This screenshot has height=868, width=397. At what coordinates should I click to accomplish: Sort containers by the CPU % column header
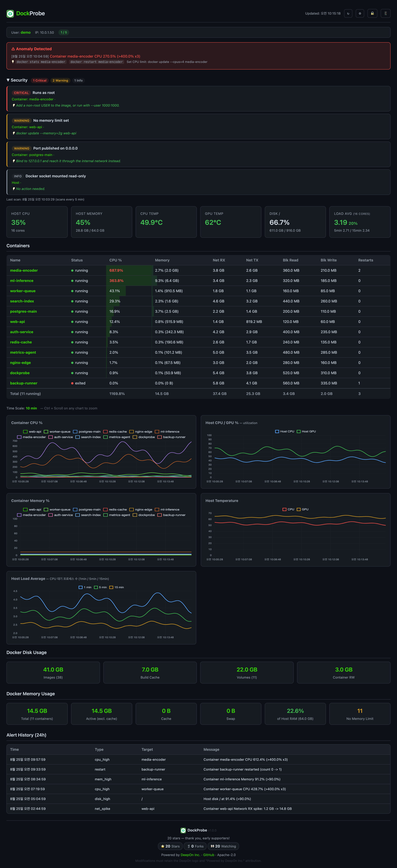(x=116, y=260)
